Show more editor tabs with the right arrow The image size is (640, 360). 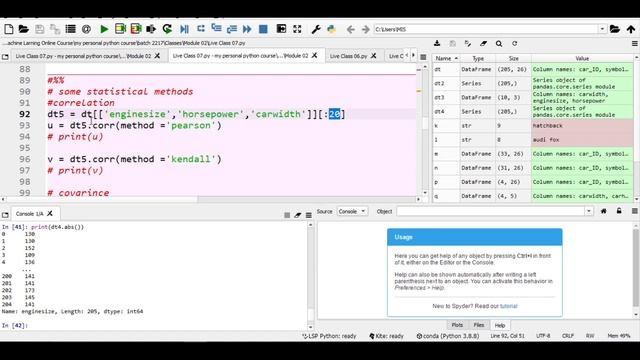point(413,56)
